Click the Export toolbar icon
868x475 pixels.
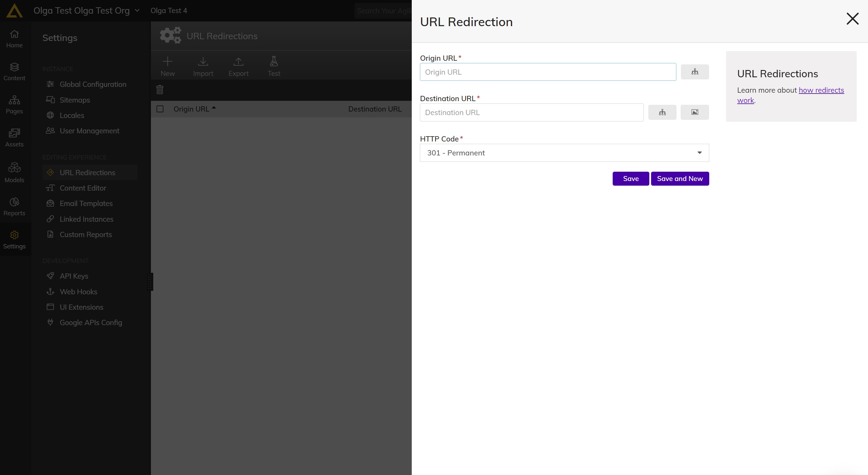point(238,66)
